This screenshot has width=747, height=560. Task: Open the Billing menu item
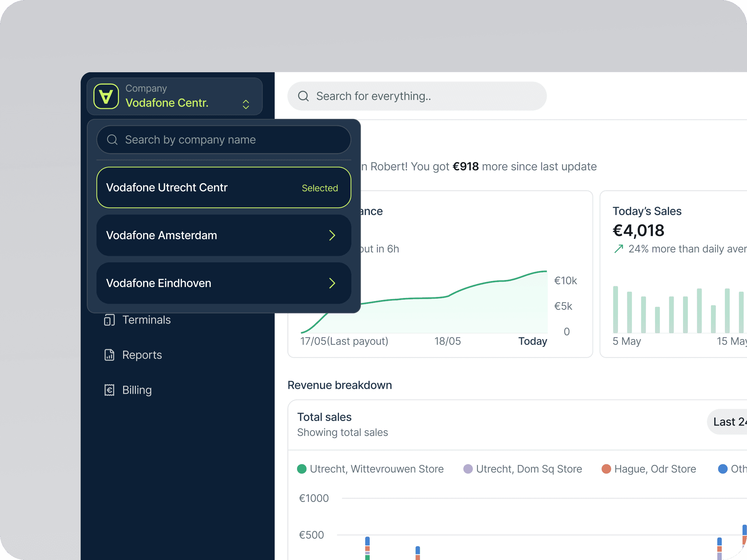pyautogui.click(x=137, y=390)
